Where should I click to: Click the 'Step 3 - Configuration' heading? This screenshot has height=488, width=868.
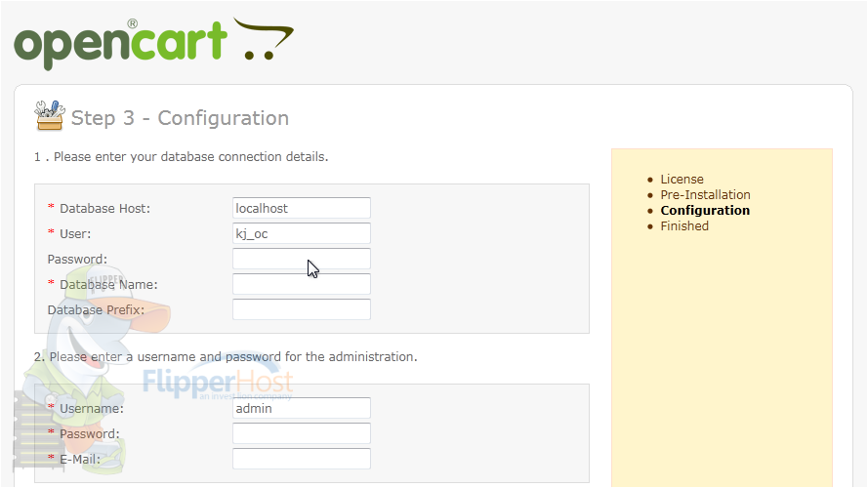[x=180, y=118]
